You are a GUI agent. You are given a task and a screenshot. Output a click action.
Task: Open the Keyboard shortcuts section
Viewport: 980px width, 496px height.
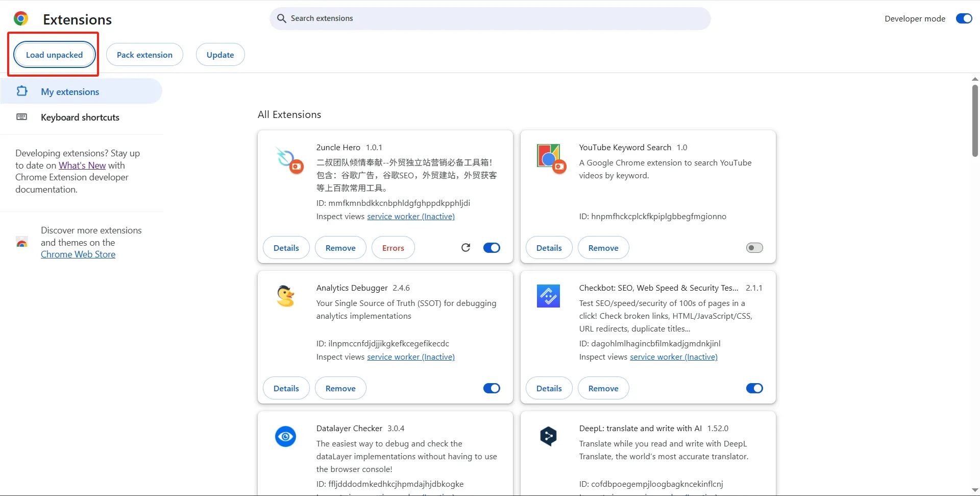point(81,117)
